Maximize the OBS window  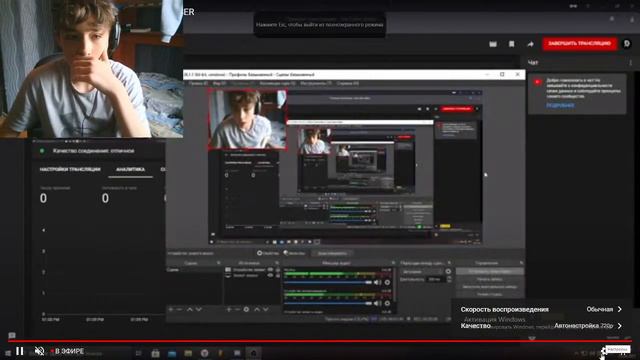(502, 74)
